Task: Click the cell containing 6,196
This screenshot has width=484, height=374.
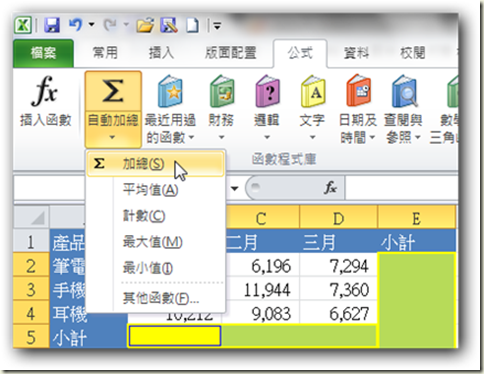Action: [x=262, y=265]
